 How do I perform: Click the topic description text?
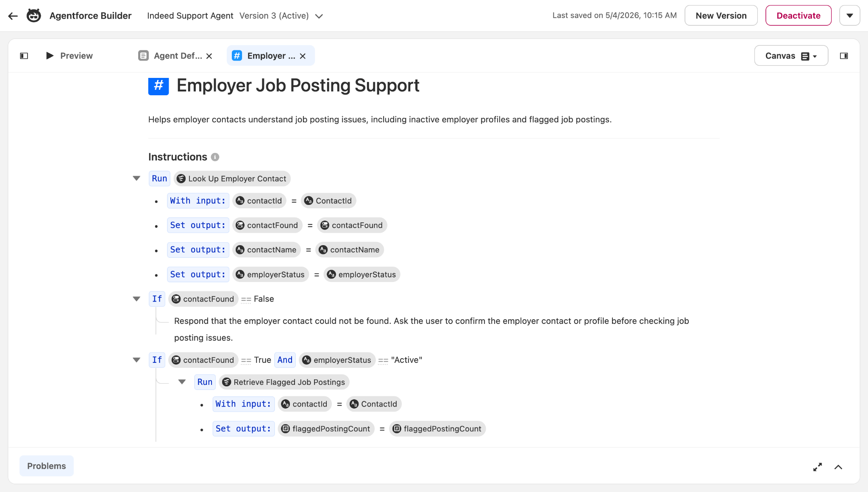(380, 120)
